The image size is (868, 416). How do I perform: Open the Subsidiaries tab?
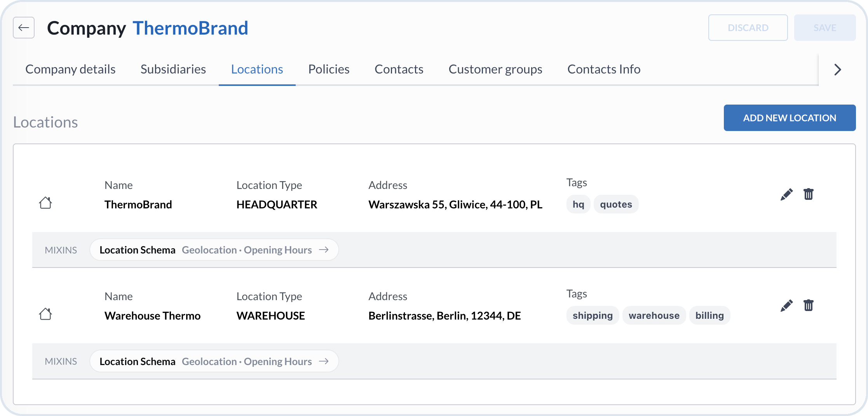pos(173,69)
